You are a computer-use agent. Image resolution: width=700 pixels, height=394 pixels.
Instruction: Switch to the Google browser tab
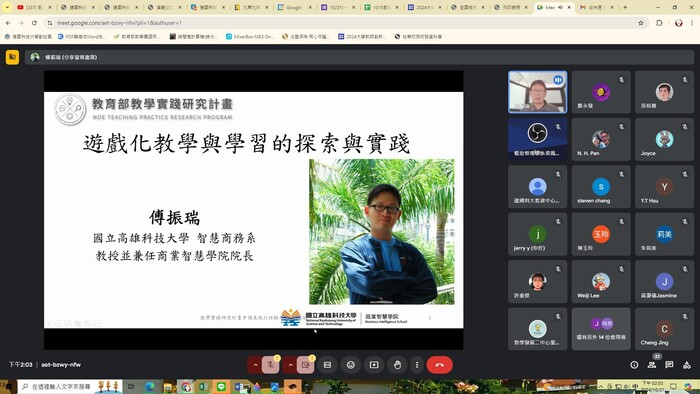pos(292,7)
